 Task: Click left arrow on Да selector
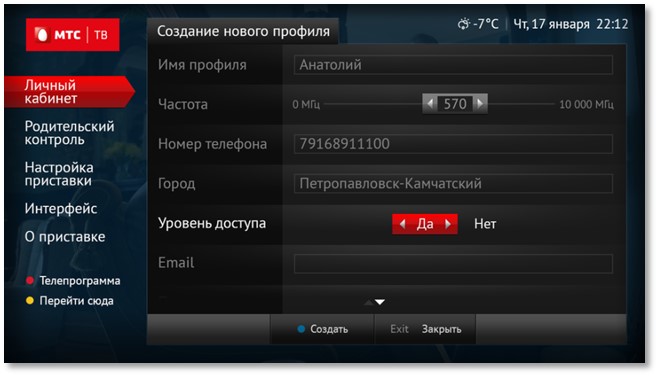402,224
